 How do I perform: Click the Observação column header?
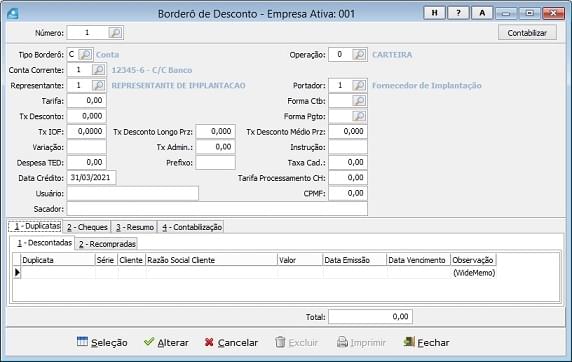click(x=473, y=260)
